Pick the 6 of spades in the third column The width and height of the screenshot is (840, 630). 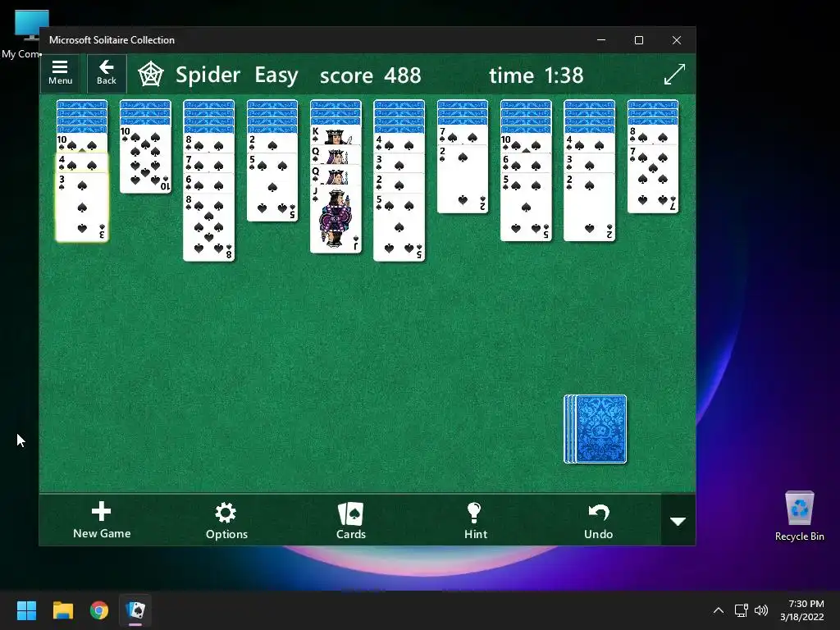[208, 183]
